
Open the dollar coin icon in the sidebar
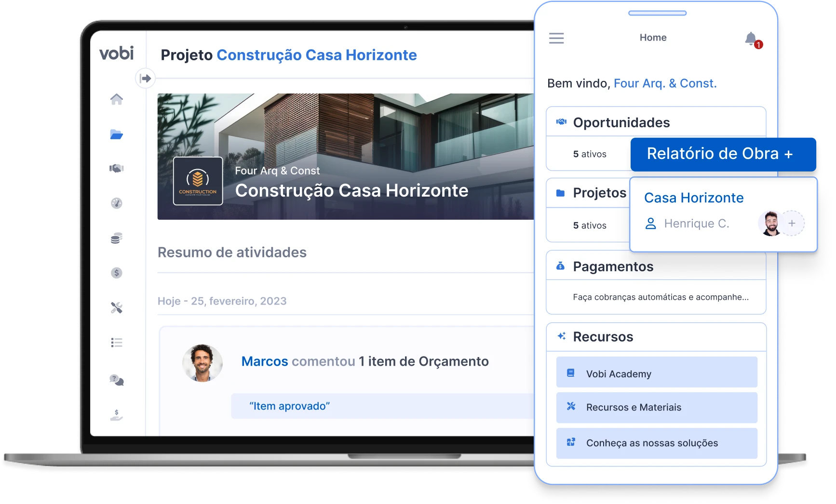pos(117,273)
